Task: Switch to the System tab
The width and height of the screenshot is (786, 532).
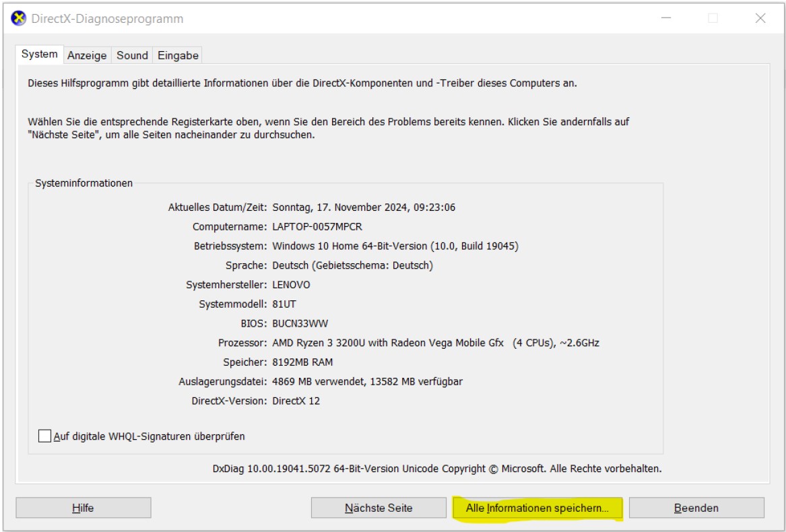Action: pyautogui.click(x=39, y=54)
